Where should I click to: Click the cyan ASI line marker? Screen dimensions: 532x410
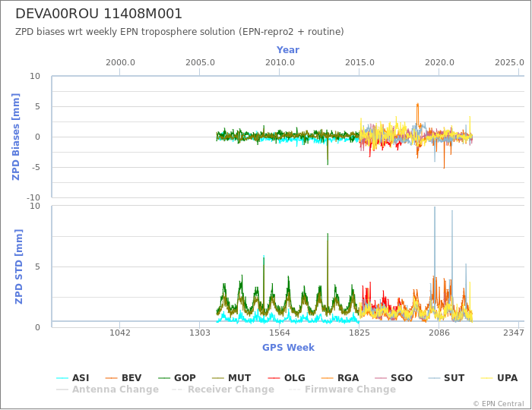click(x=62, y=378)
